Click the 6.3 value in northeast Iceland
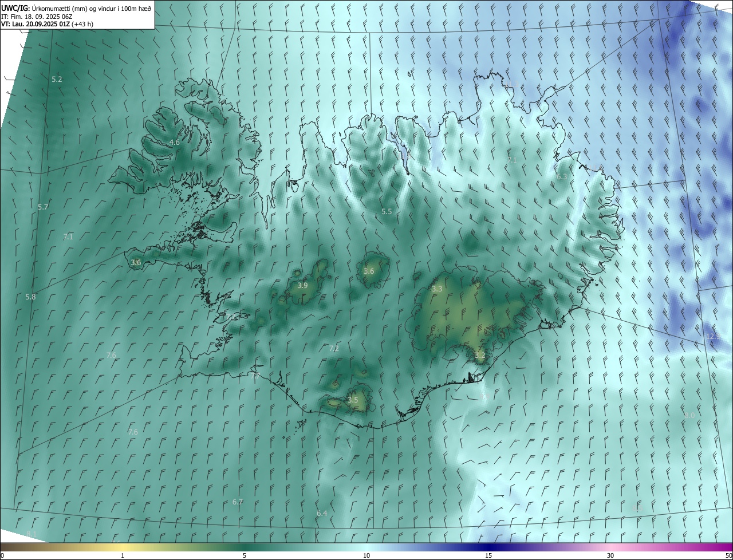 pyautogui.click(x=562, y=176)
